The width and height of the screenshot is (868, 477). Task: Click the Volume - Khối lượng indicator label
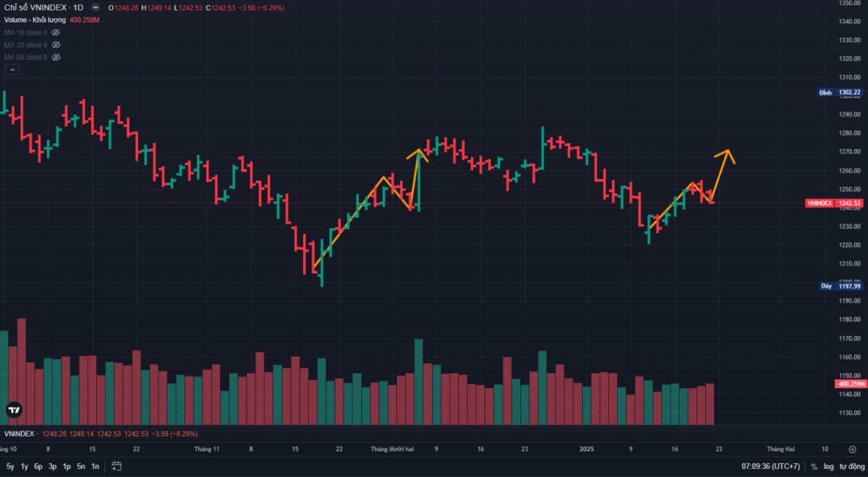click(35, 20)
